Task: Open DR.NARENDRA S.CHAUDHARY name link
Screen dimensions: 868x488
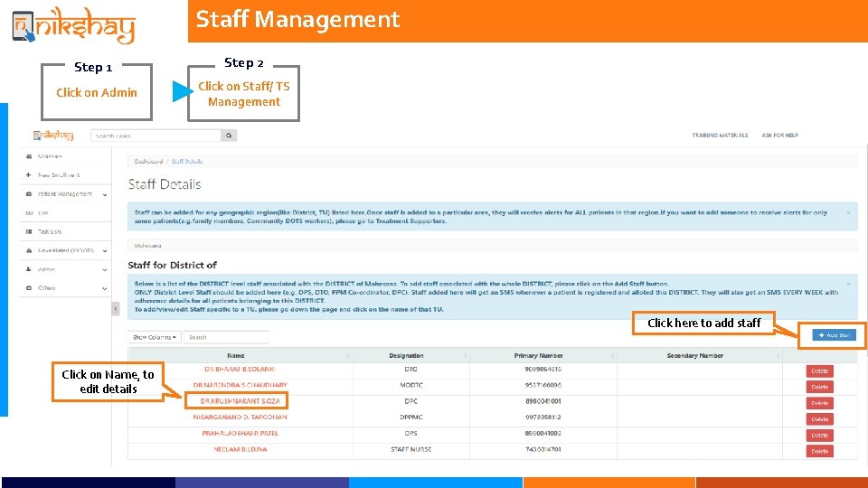Action: point(240,385)
